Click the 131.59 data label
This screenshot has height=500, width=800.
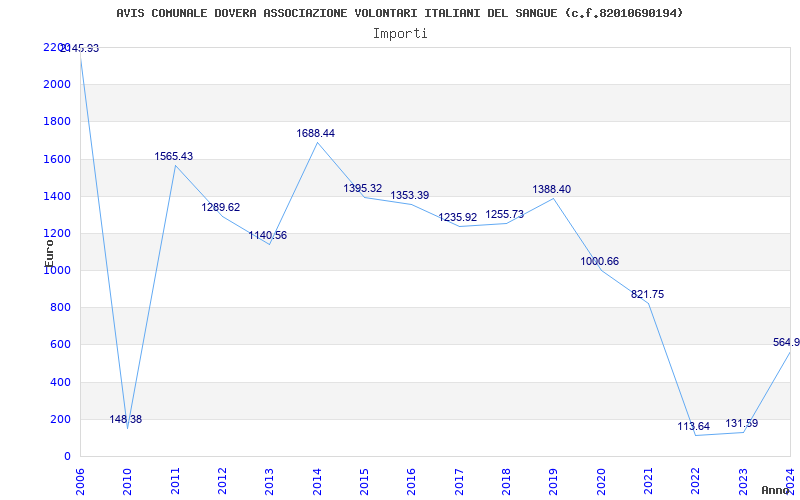742,423
